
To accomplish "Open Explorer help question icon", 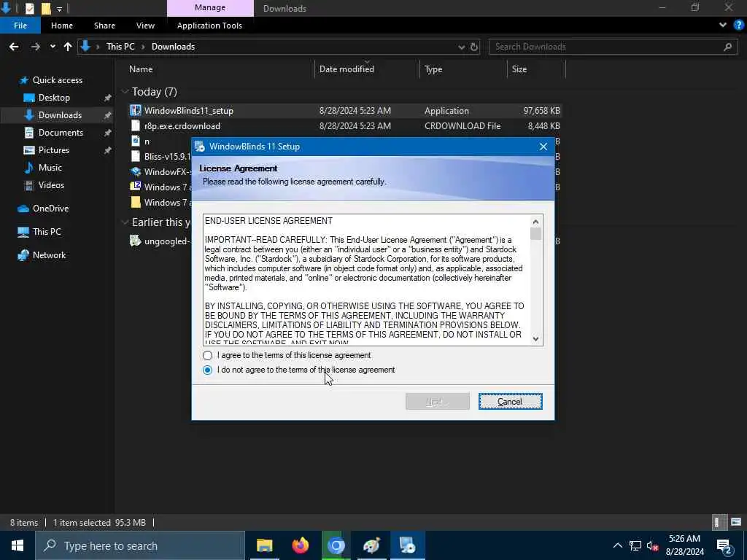I will tap(738, 26).
